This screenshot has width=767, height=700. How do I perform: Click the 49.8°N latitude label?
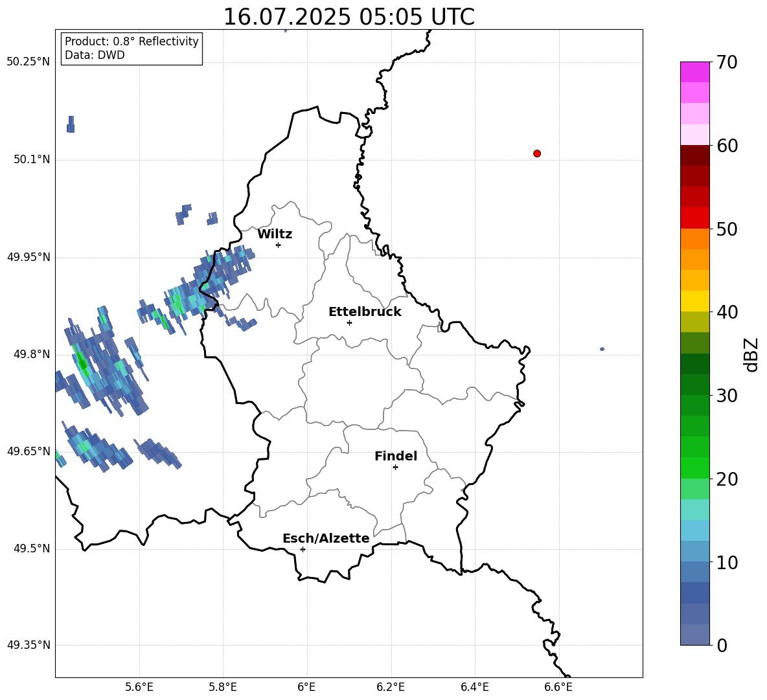click(x=32, y=354)
